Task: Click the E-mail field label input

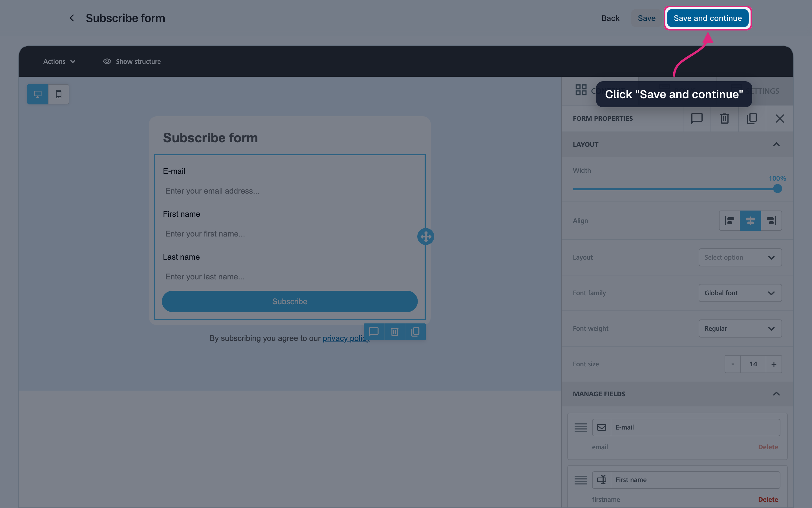Action: click(x=695, y=427)
